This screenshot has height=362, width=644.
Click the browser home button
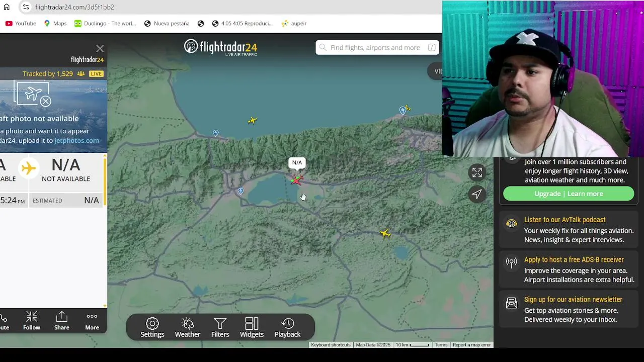click(x=7, y=7)
